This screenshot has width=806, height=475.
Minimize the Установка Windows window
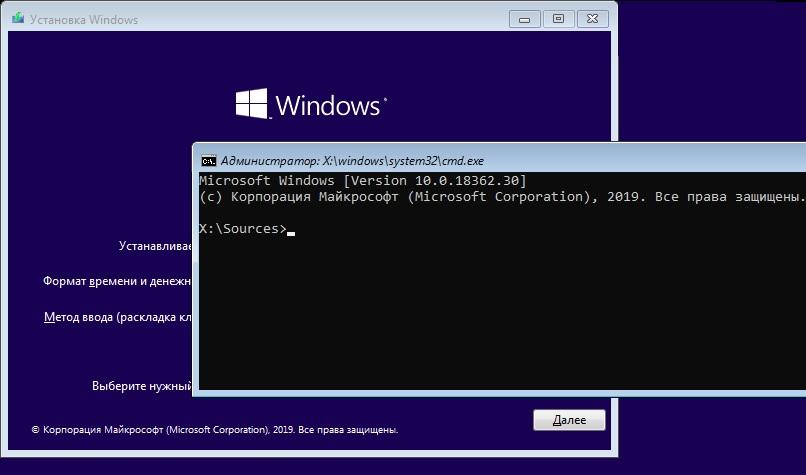pyautogui.click(x=524, y=20)
